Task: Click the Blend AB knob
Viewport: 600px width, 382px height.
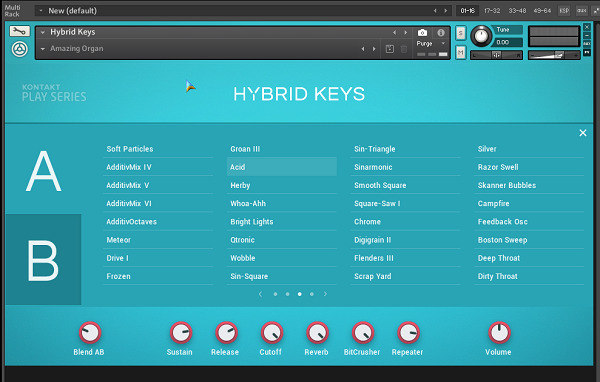Action: (x=90, y=333)
